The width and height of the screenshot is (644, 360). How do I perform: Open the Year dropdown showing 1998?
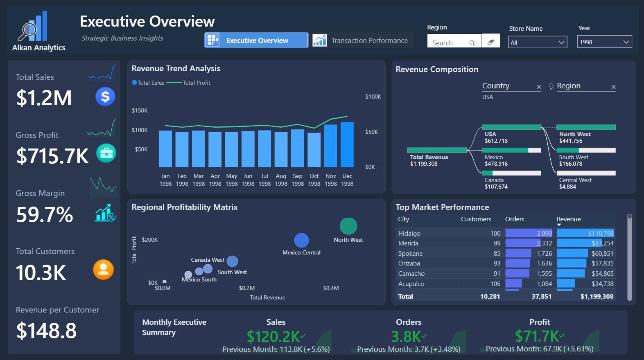(x=604, y=42)
